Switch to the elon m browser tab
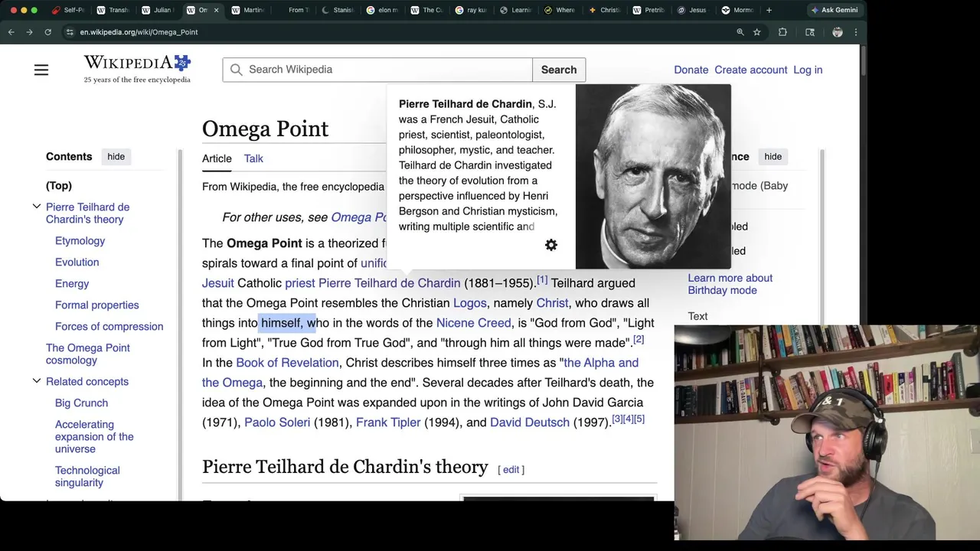 [382, 10]
